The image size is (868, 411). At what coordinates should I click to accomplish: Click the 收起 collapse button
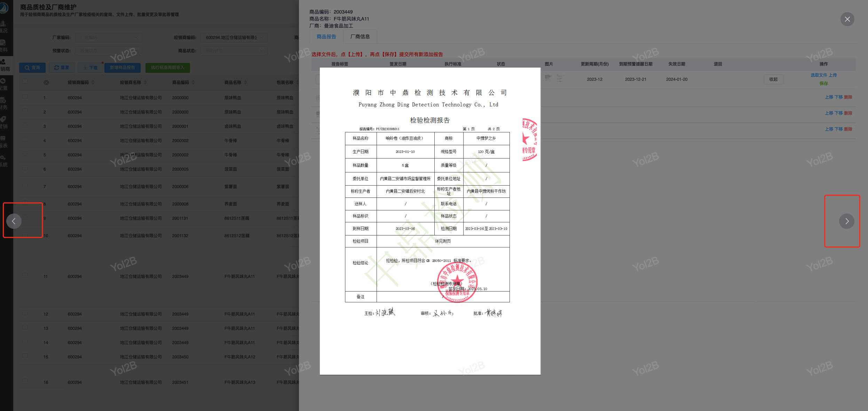(773, 79)
